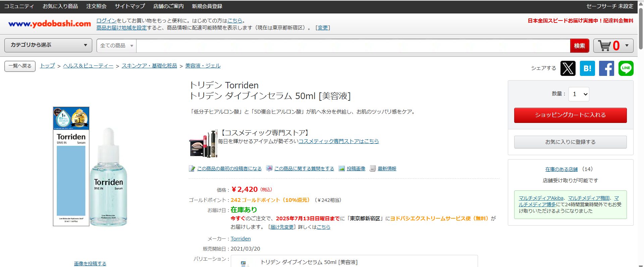Click こちら link after 詳しくは
Viewport: 644px width, 267px height.
pos(323,227)
